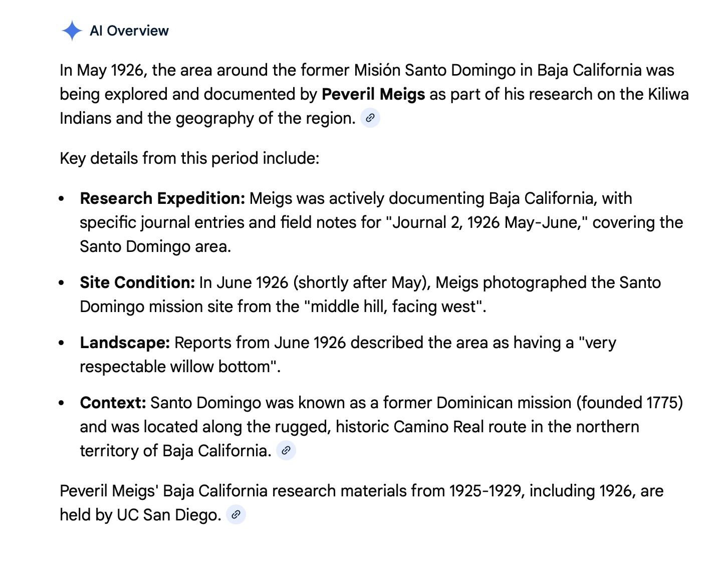Open source link after 'territory of Baja California'
The width and height of the screenshot is (728, 565).
coord(286,450)
